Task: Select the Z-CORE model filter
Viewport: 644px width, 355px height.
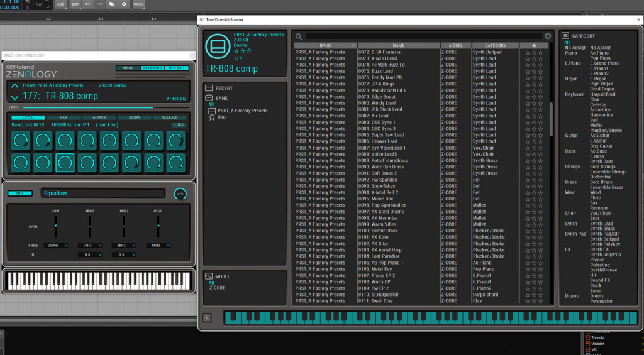Action: 217,288
